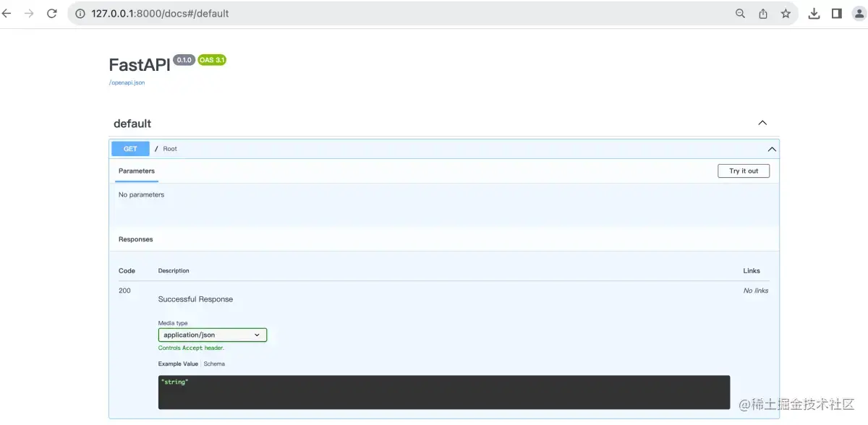Click the blue GET method badge

130,149
